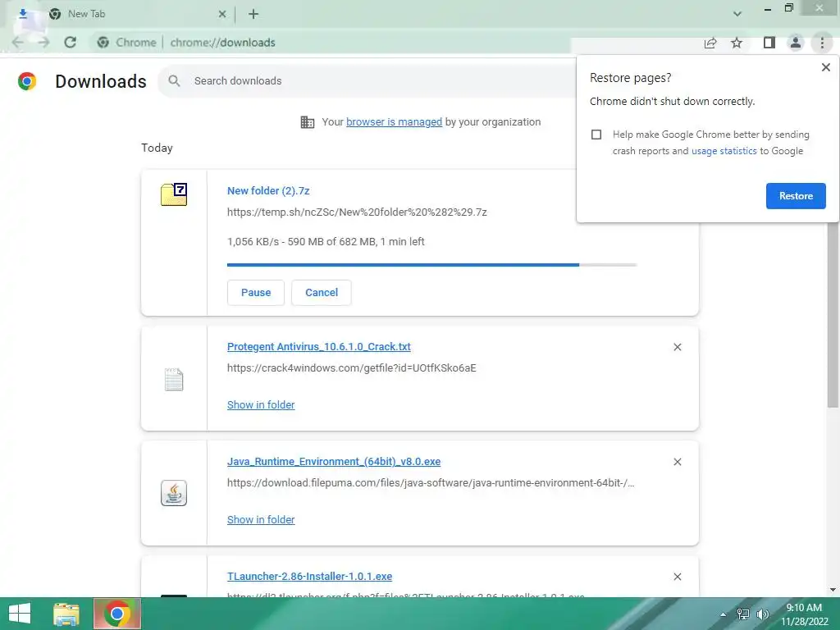Click the network tray icon
840x630 pixels.
point(743,614)
